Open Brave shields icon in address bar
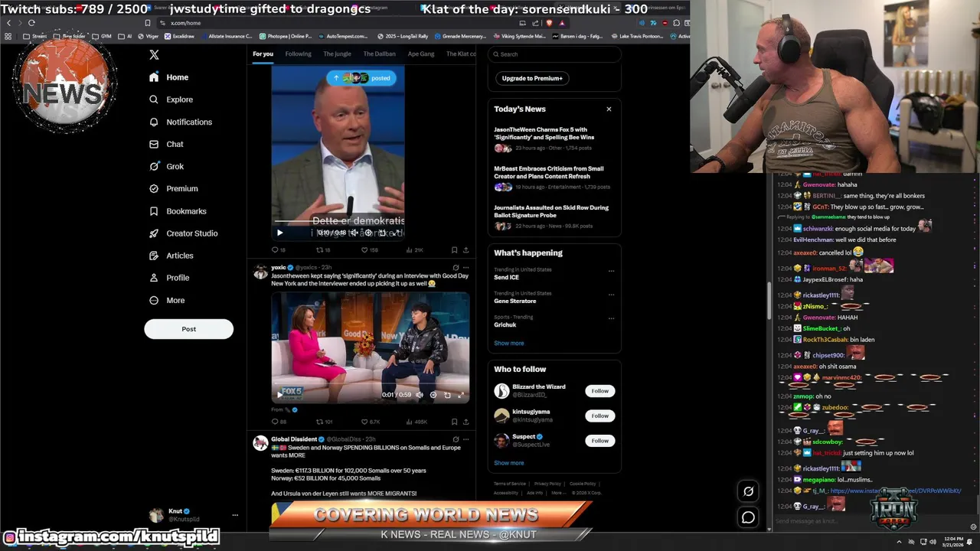Viewport: 980px width, 551px height. click(549, 23)
